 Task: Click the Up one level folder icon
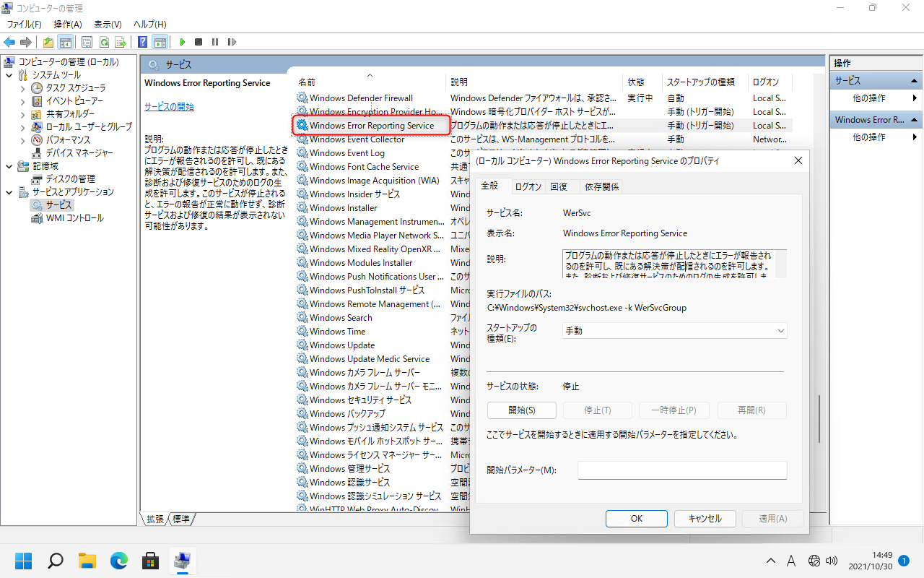click(x=48, y=42)
